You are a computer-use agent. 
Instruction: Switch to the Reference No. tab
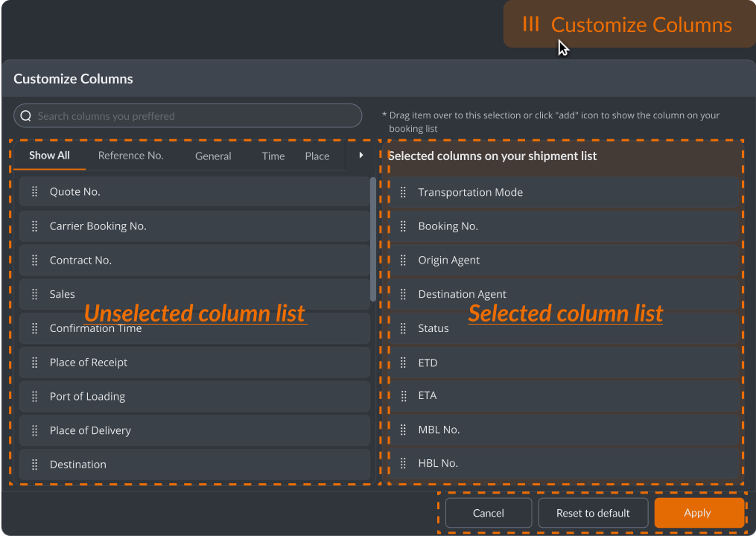click(130, 156)
